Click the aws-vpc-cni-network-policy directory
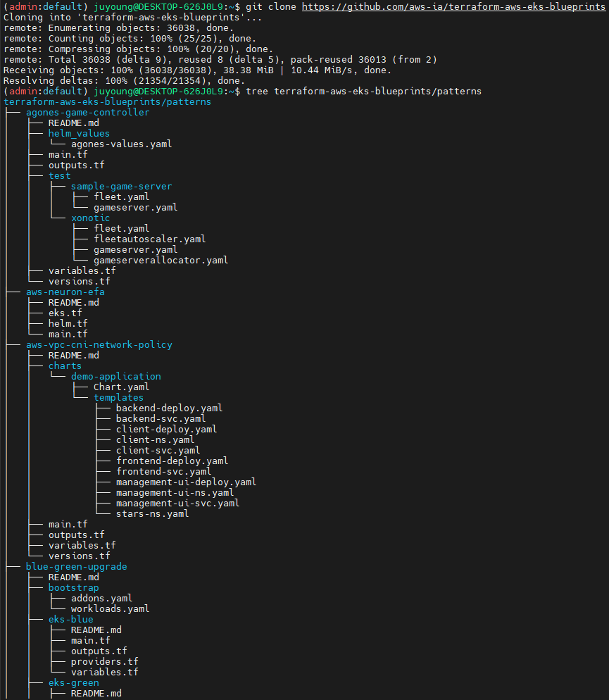The image size is (609, 700). point(99,344)
